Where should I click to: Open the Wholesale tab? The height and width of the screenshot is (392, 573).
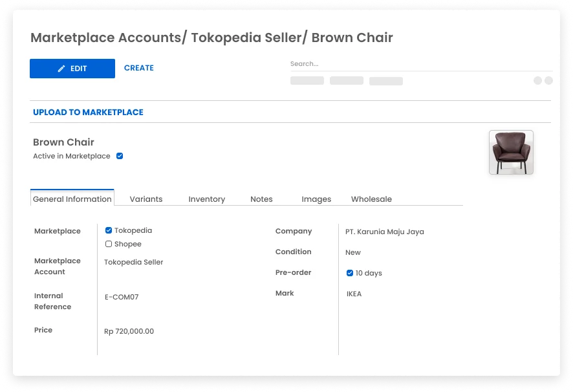371,199
